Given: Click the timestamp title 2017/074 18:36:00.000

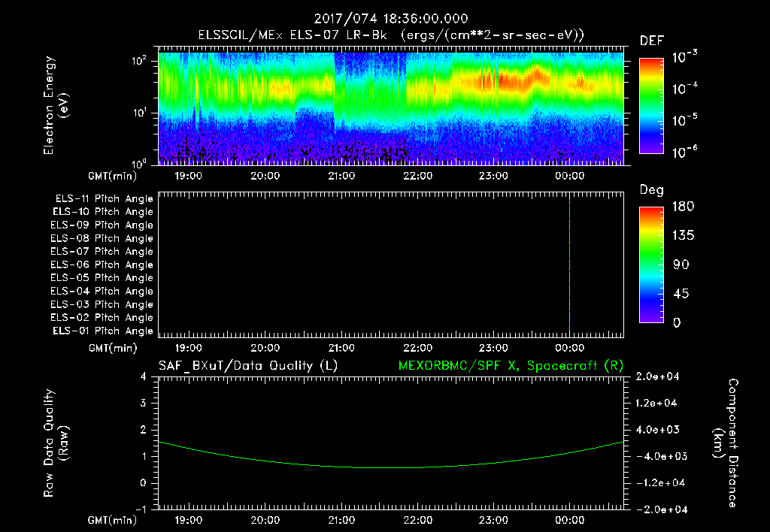Looking at the screenshot, I should (x=391, y=19).
